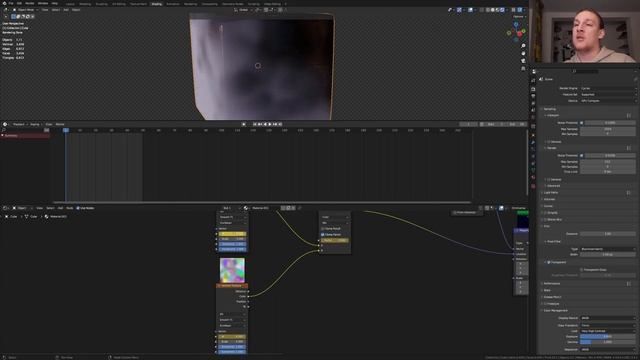
Task: Click the Voronoi texture node preview thumbnail
Action: [232, 270]
